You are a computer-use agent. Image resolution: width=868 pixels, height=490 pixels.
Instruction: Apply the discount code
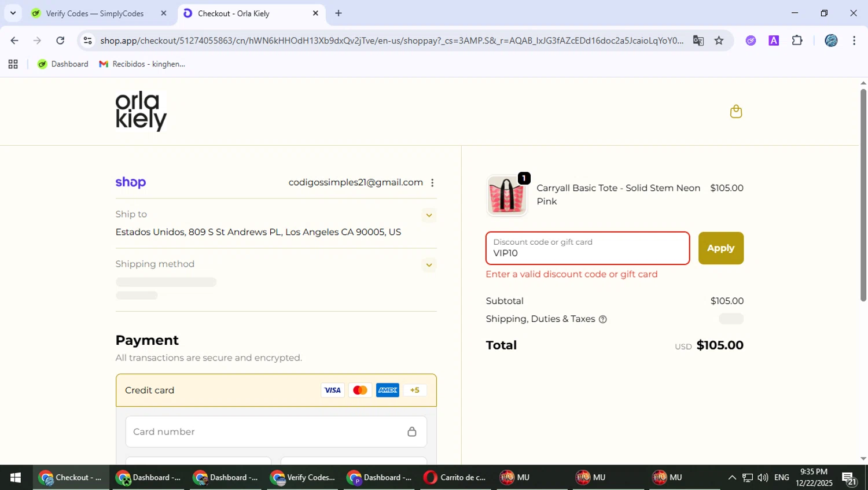coord(720,248)
